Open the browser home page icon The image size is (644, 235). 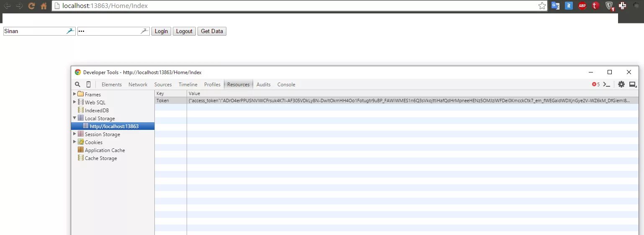[44, 6]
